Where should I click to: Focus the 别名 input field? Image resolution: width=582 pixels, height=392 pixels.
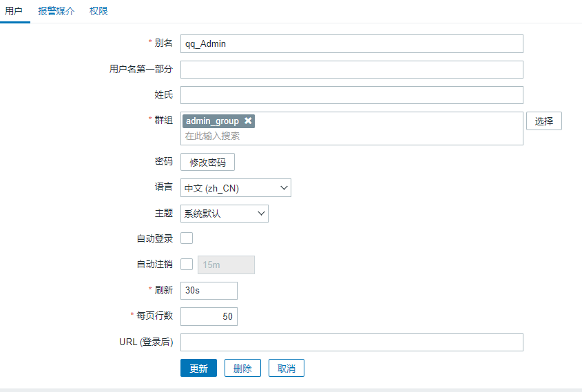click(x=351, y=44)
